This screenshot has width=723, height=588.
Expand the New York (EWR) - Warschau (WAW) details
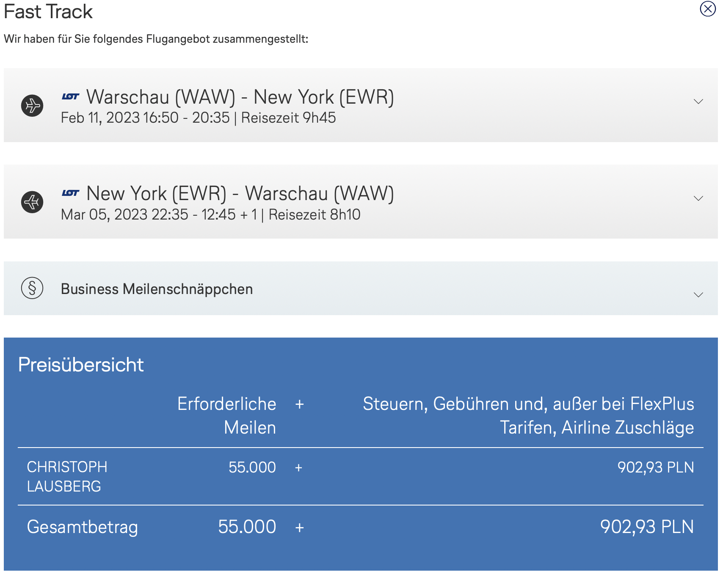coord(698,198)
